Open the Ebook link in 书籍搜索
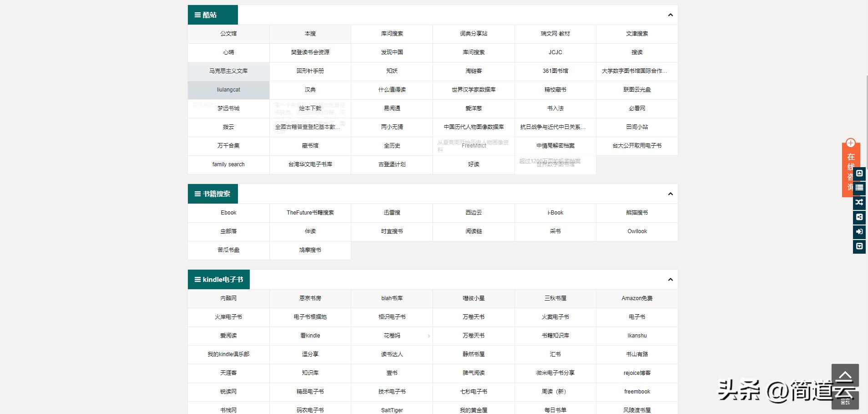The image size is (868, 414). [228, 212]
